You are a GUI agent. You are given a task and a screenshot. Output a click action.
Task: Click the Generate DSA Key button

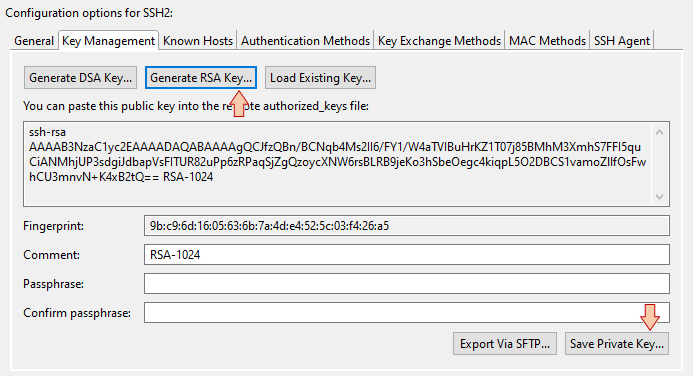80,78
